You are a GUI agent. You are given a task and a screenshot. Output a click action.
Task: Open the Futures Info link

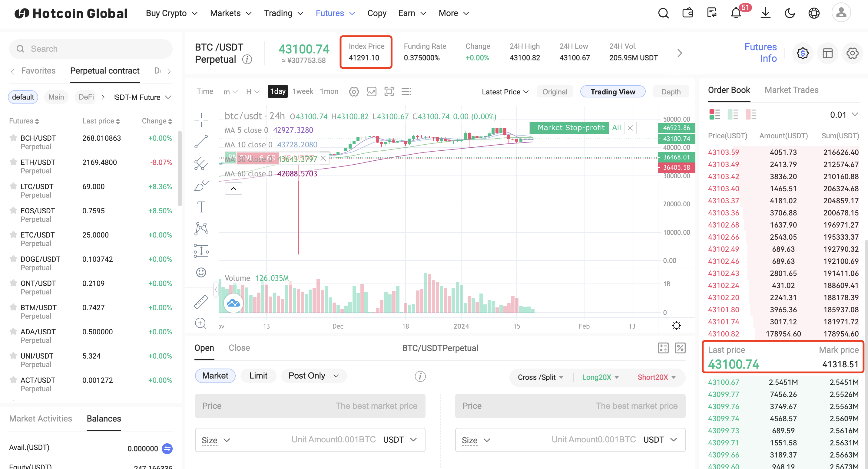[760, 53]
